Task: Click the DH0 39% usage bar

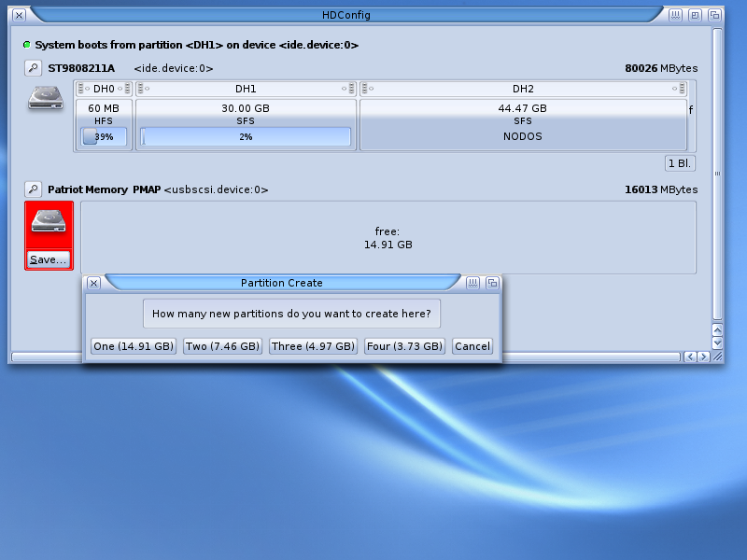Action: click(x=104, y=136)
